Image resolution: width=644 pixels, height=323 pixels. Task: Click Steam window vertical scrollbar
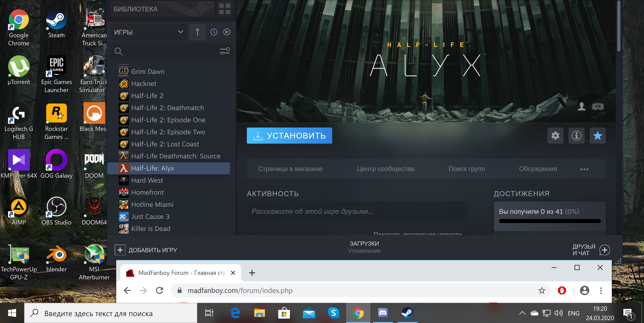pos(619,26)
